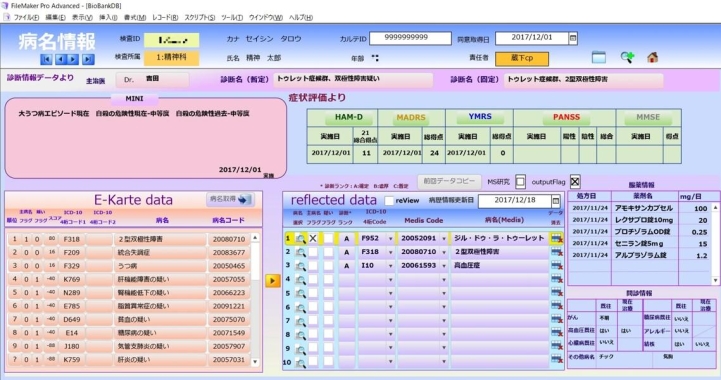Open Medis Code dropdown in row 4
The image size is (721, 380).
click(x=444, y=280)
